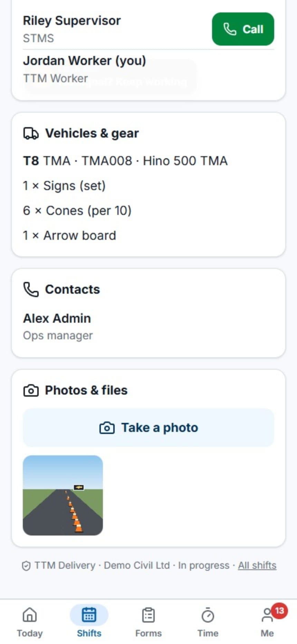Open the Time stopwatch icon
The height and width of the screenshot is (644, 297).
point(208,615)
